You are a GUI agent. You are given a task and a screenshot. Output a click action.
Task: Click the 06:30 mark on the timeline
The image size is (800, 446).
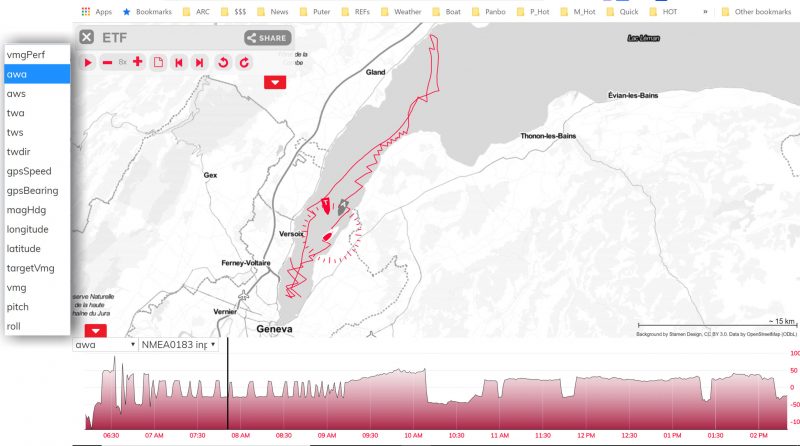pyautogui.click(x=111, y=435)
